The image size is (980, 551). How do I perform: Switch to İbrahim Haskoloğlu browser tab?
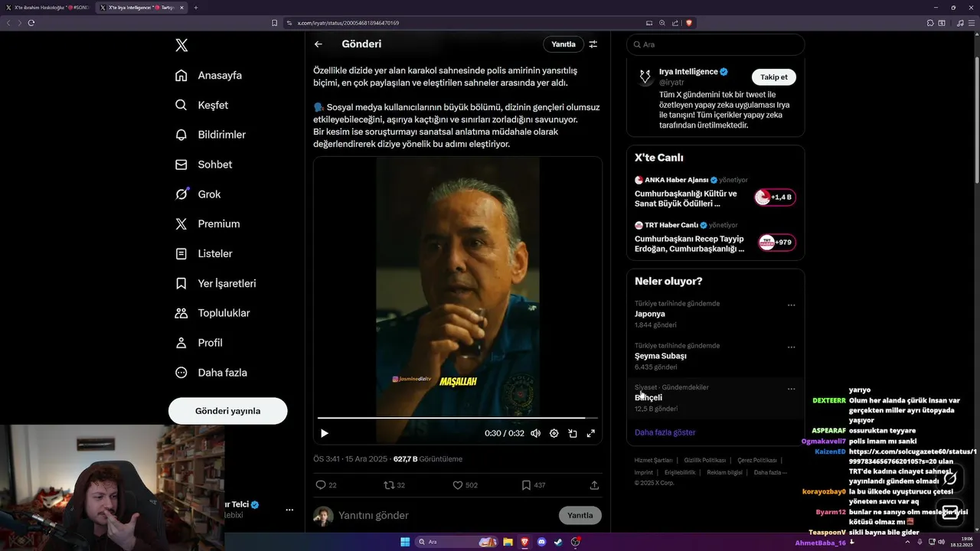(47, 8)
